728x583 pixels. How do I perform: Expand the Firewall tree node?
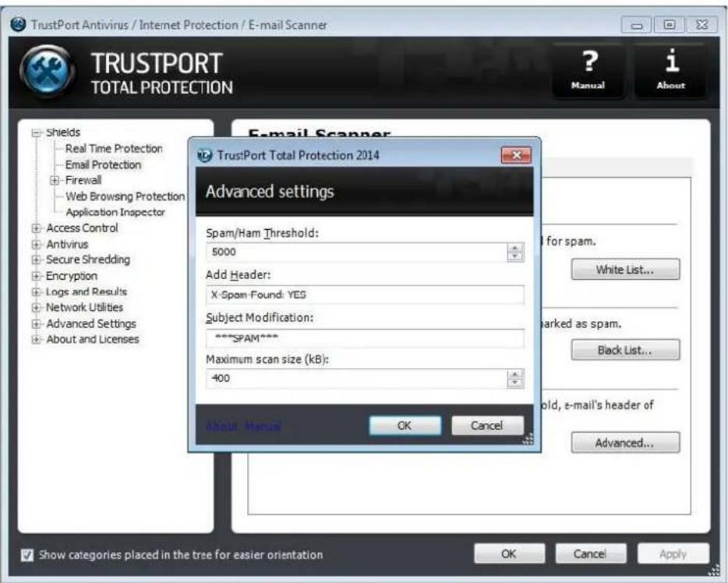tap(55, 181)
